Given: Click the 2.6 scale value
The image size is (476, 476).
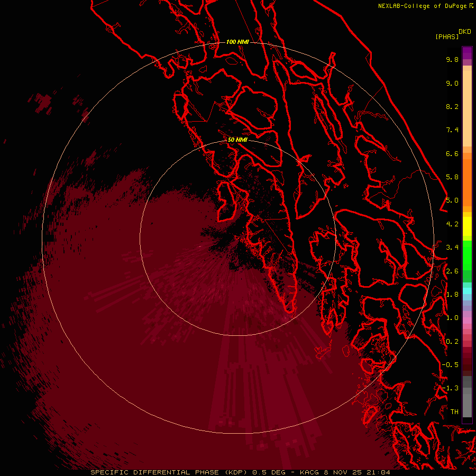Looking at the screenshot, I should click(x=452, y=271).
